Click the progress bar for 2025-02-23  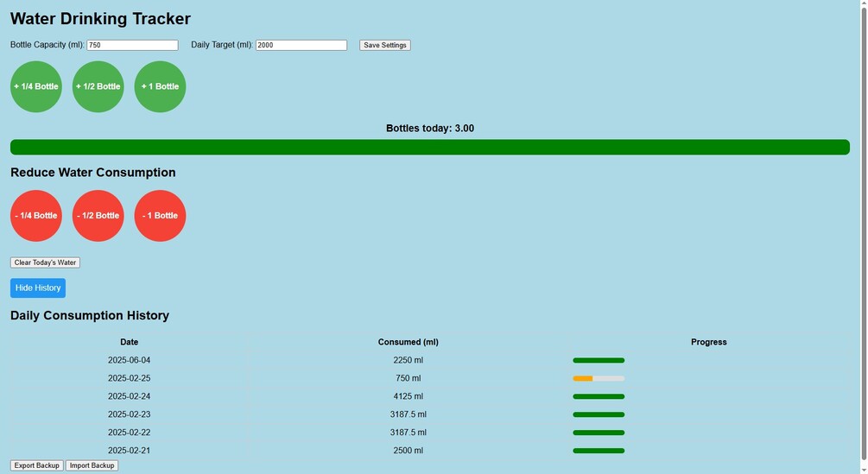pos(599,414)
